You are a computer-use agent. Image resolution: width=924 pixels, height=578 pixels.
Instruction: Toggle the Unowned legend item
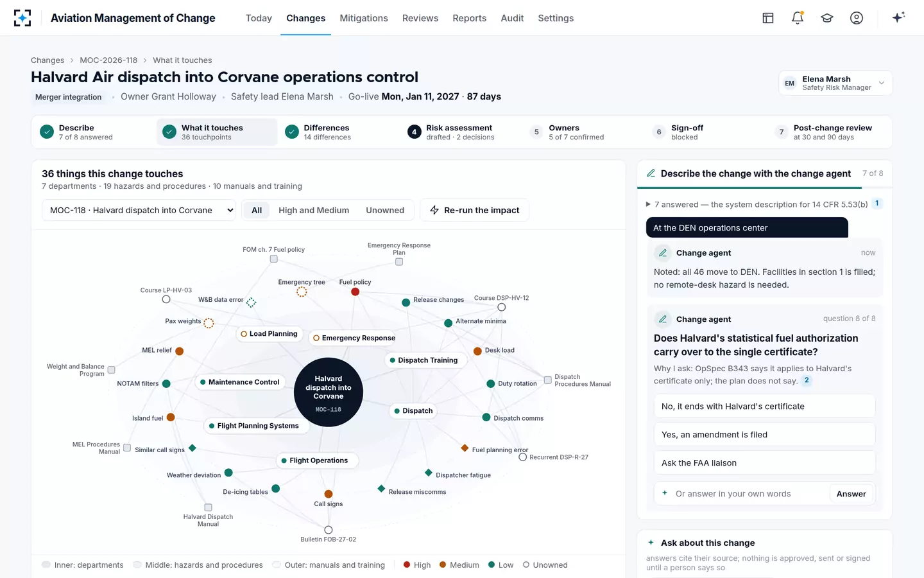pyautogui.click(x=545, y=565)
